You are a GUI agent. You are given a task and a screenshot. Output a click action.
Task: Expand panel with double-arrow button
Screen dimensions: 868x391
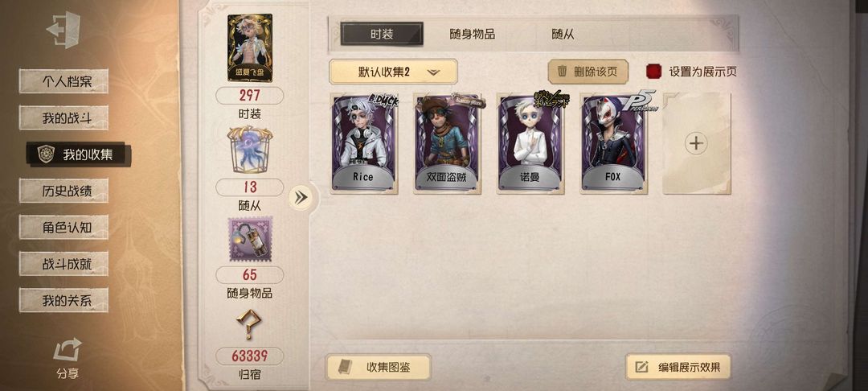pos(301,198)
